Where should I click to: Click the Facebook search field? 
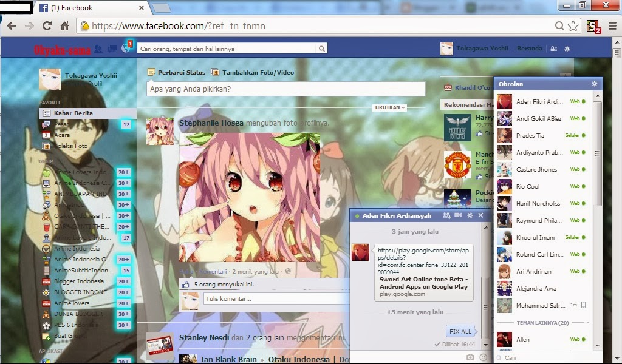point(227,49)
